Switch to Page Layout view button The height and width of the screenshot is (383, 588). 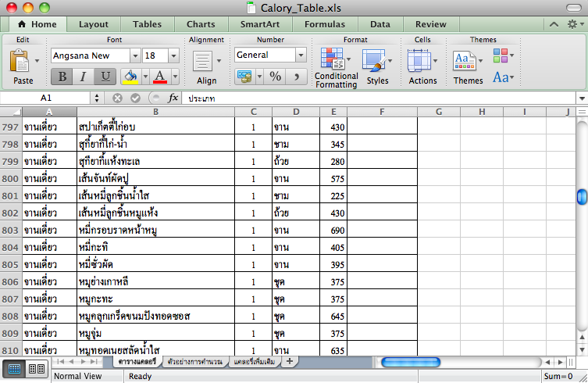point(37,369)
